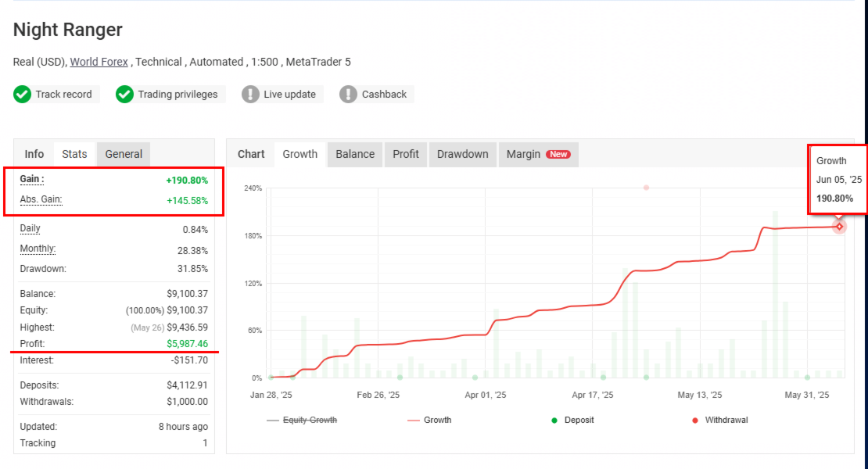Click the pink withdrawal dot atop the chart
This screenshot has height=469, width=868.
point(646,188)
